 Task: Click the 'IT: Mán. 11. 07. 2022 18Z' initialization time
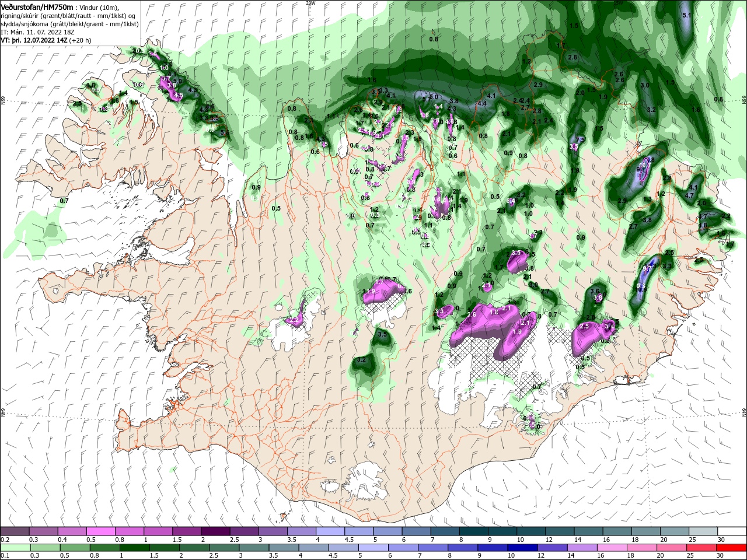(x=37, y=32)
